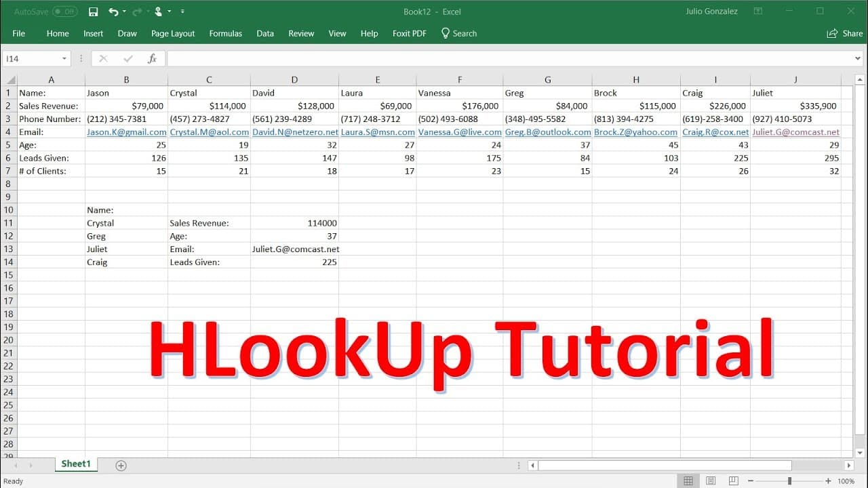Open Customize Quick Access Toolbar dropdown
The width and height of the screenshot is (868, 488).
coord(182,12)
